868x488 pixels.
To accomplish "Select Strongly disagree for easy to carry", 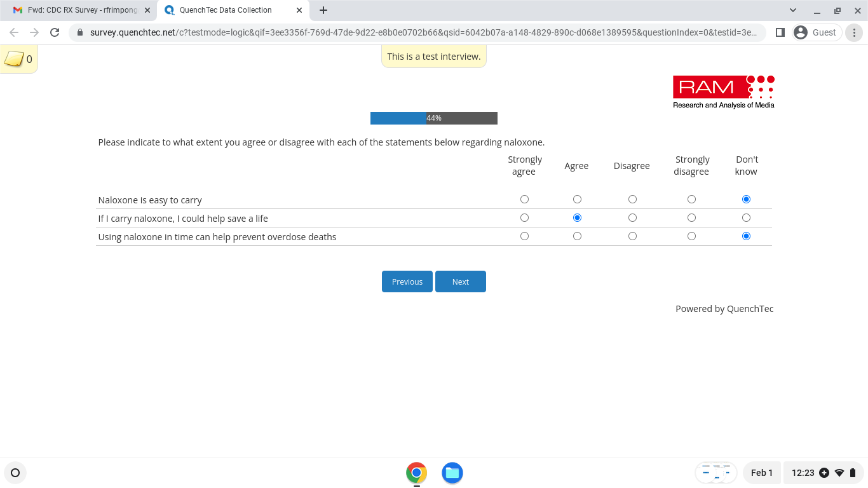I will coord(691,200).
